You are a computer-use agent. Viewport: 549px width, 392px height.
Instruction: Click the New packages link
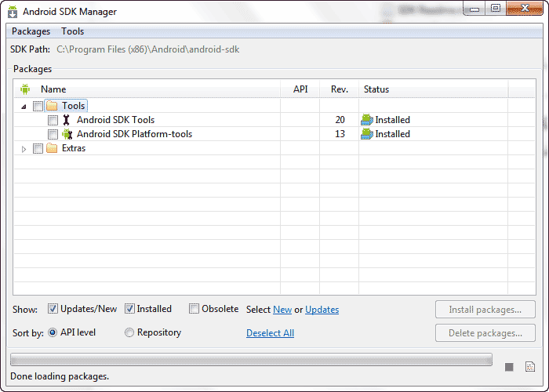pyautogui.click(x=282, y=310)
